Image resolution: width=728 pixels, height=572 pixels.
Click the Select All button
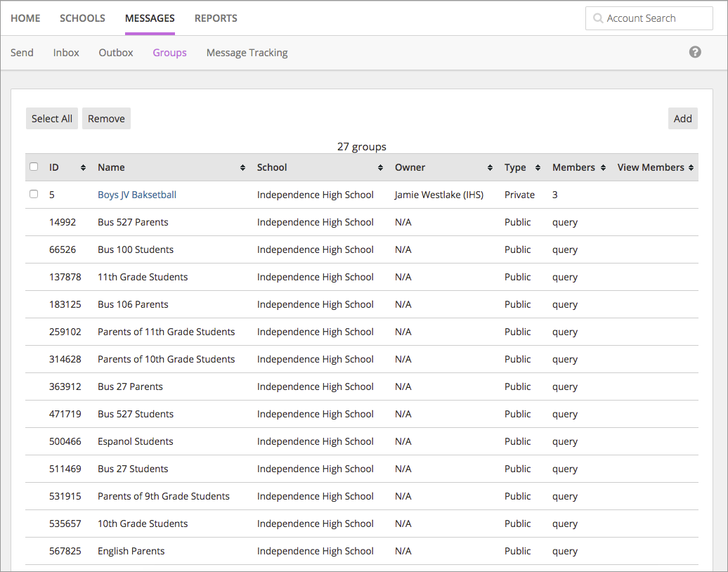[52, 118]
